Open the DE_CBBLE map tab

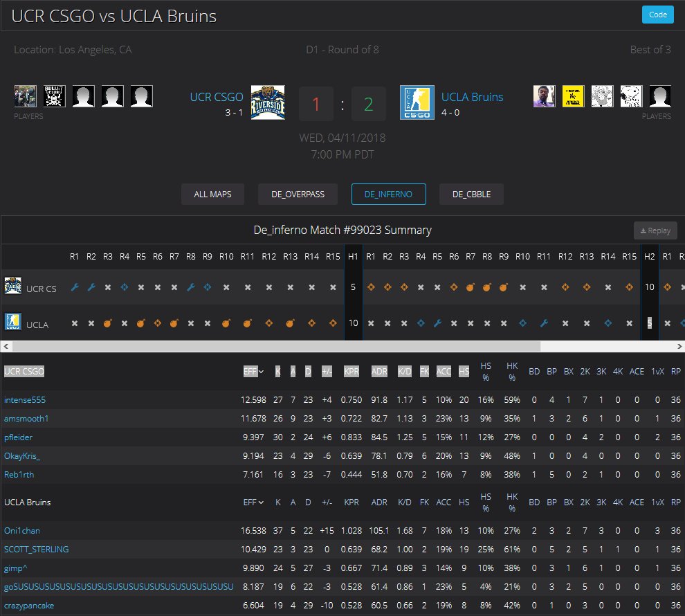[471, 194]
